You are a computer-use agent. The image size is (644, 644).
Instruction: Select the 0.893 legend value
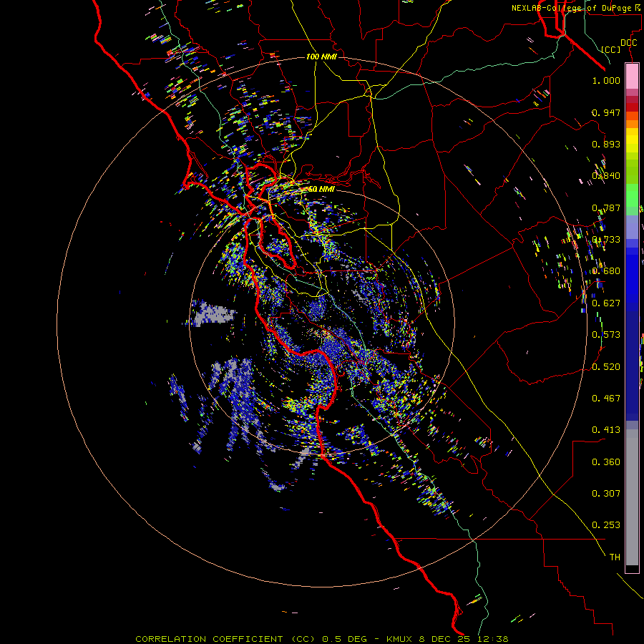tap(606, 144)
